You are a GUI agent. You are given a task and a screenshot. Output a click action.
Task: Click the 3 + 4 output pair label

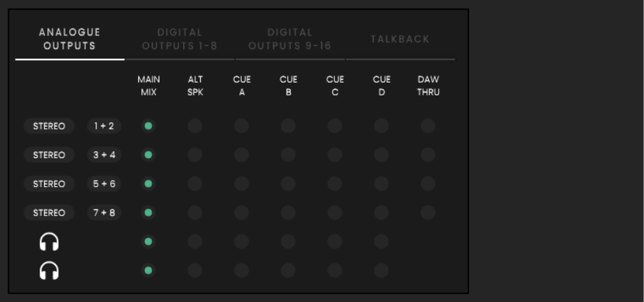click(104, 155)
